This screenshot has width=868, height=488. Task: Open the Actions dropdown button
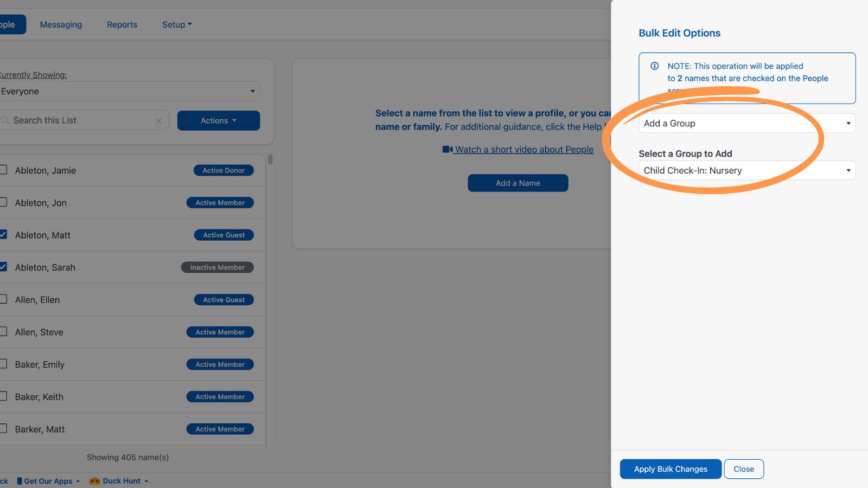pos(219,120)
